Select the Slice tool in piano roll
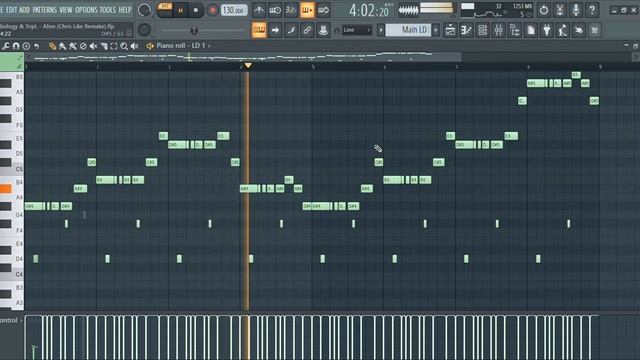The height and width of the screenshot is (360, 640). click(104, 46)
